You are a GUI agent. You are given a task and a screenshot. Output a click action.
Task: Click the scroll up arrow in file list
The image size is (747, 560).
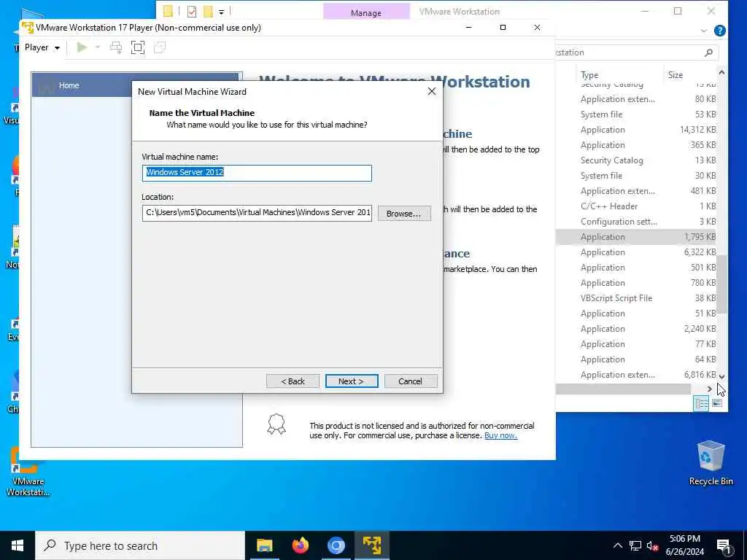(x=721, y=72)
